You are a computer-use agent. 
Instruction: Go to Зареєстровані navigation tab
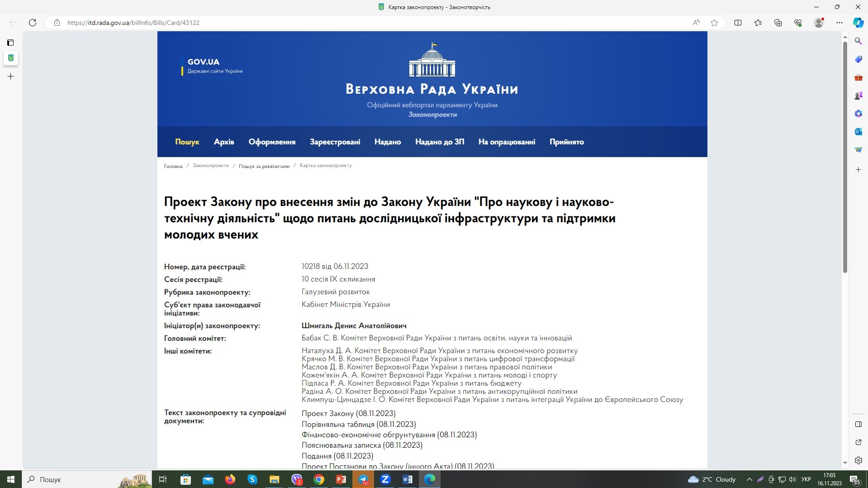click(335, 142)
